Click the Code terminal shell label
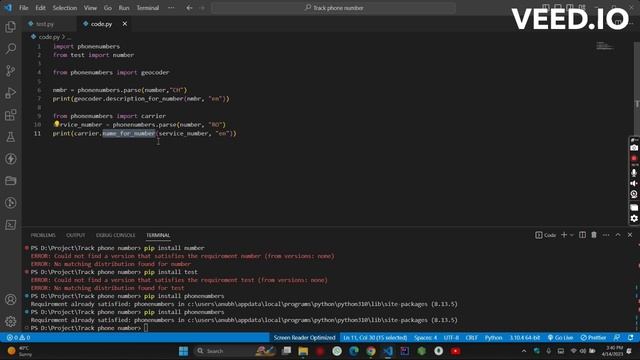The height and width of the screenshot is (360, 640). click(546, 235)
